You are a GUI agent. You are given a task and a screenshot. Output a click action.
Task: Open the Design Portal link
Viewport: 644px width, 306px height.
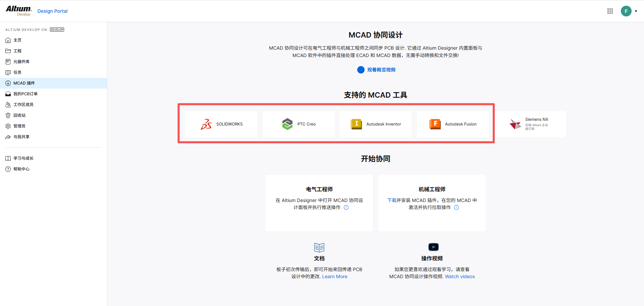[x=52, y=11]
